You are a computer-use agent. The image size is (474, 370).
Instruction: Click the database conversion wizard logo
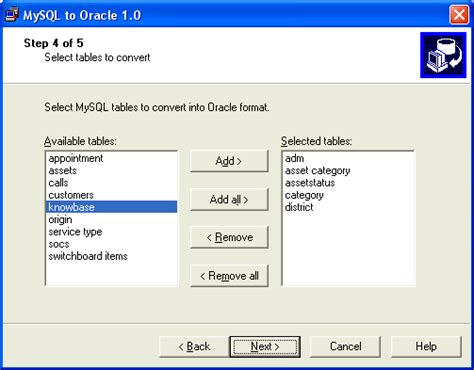(x=443, y=55)
